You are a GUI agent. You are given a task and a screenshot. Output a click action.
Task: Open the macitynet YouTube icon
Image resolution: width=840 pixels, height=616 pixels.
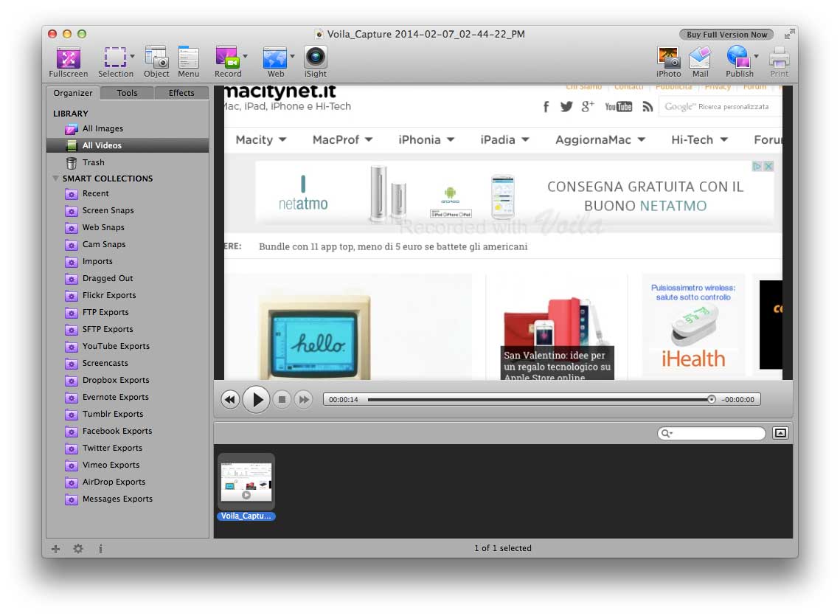618,107
